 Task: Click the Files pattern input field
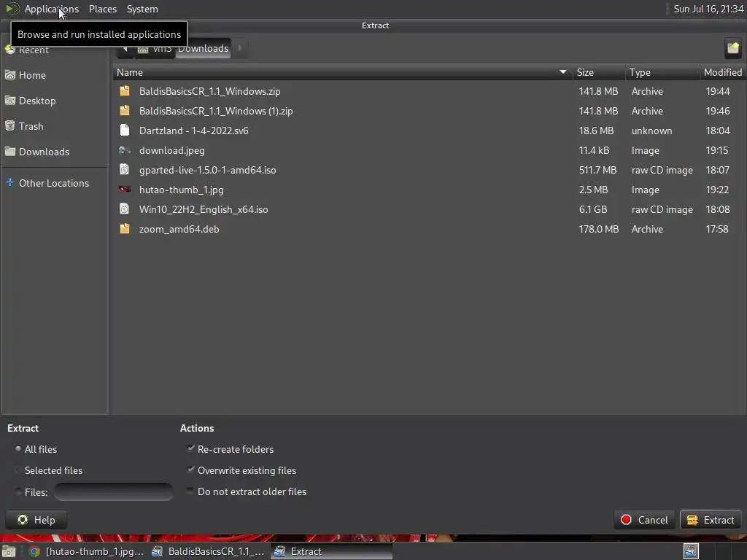(x=113, y=491)
